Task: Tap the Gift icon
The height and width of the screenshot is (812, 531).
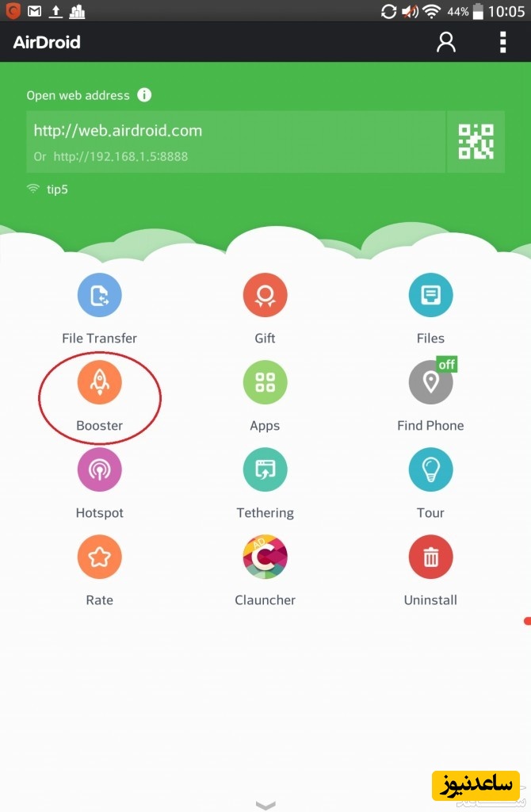Action: click(265, 295)
